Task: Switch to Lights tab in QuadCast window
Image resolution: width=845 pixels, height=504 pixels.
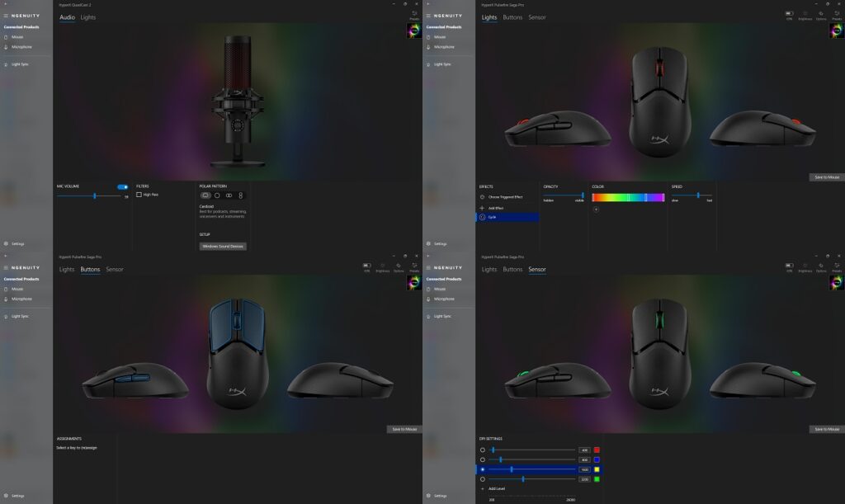Action: (87, 17)
